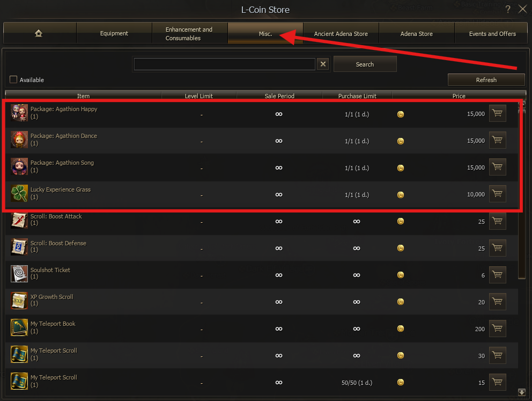The height and width of the screenshot is (401, 532).
Task: Click cart icon for Scroll: Boost Defense
Action: coord(497,248)
